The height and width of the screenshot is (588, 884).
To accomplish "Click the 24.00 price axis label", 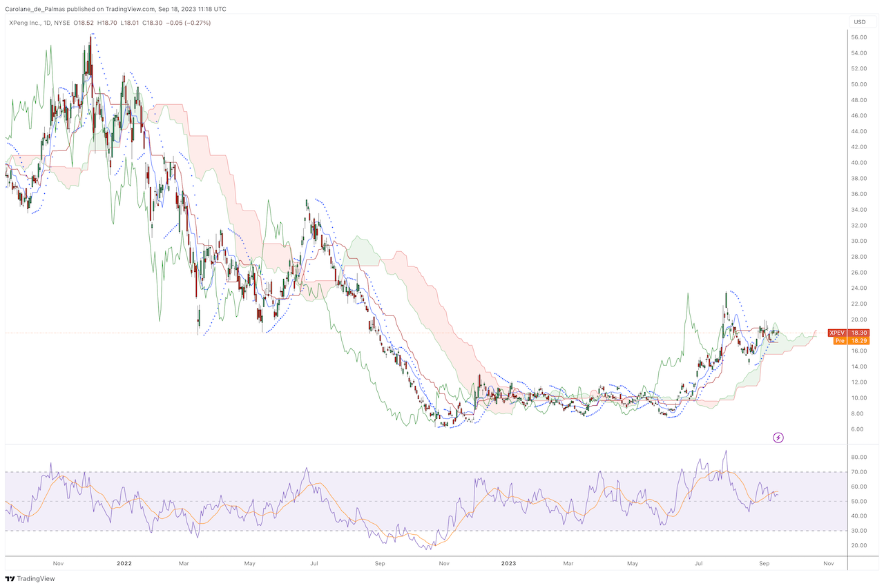I will click(x=858, y=288).
